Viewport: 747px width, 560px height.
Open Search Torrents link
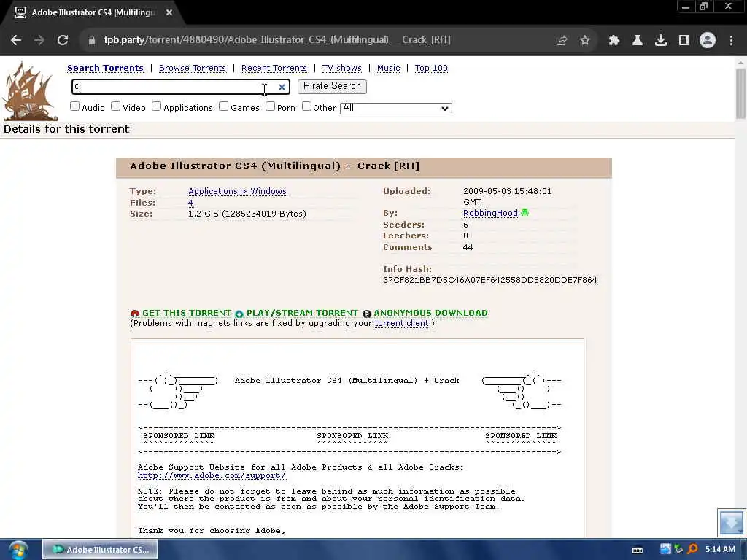(105, 68)
